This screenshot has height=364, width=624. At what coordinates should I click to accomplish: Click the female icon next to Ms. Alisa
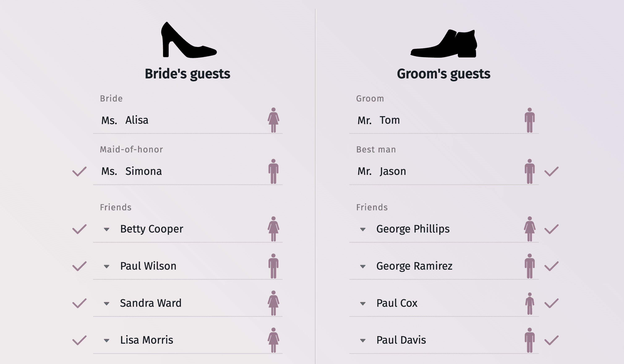click(x=274, y=120)
